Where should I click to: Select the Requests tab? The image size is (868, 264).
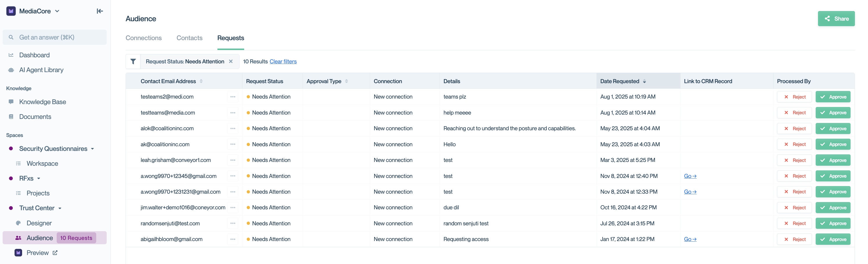click(231, 38)
